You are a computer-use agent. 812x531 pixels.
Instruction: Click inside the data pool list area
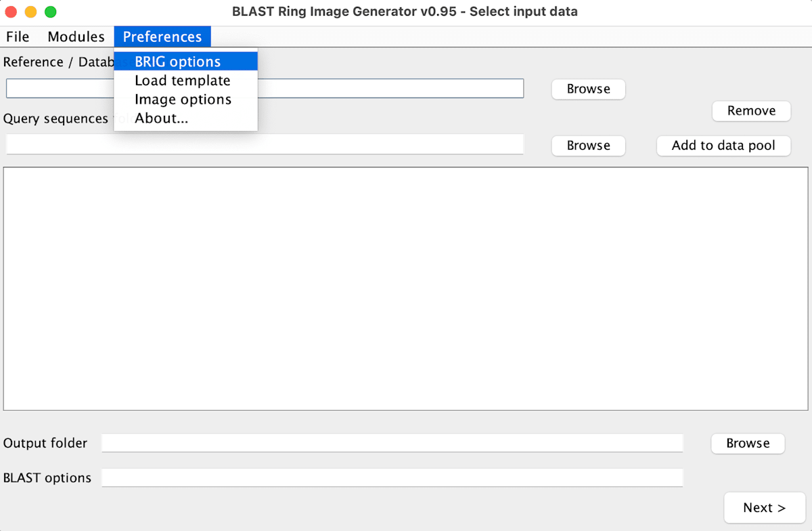coord(406,289)
